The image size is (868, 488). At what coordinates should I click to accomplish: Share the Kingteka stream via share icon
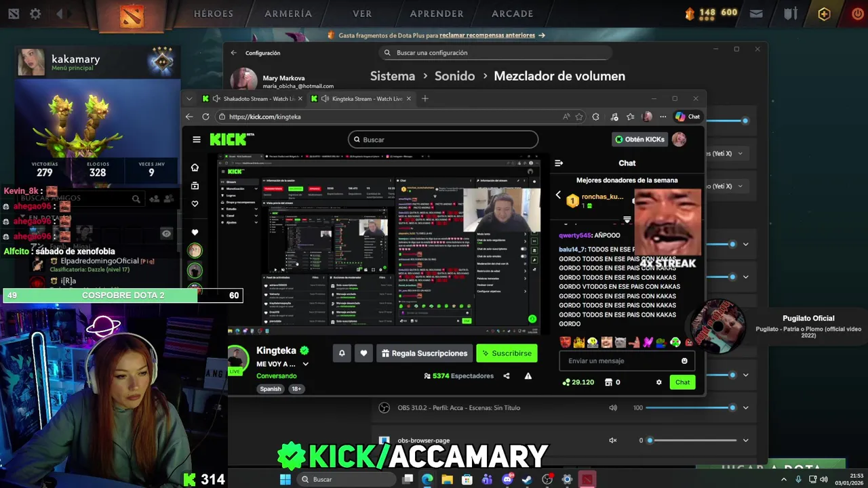click(507, 376)
